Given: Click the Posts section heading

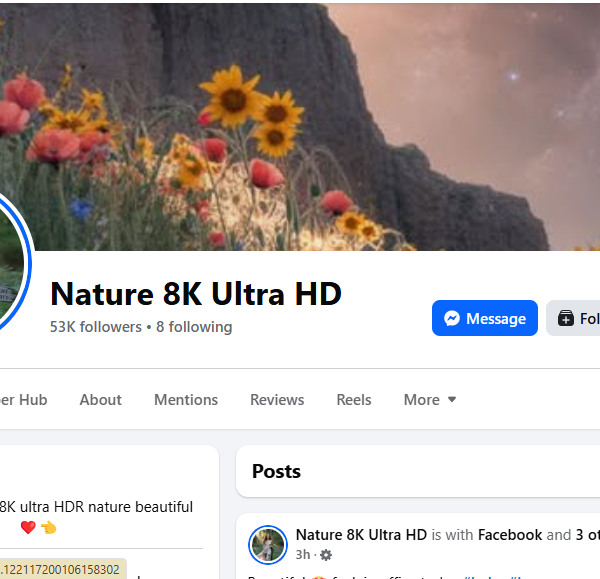Looking at the screenshot, I should click(x=276, y=471).
